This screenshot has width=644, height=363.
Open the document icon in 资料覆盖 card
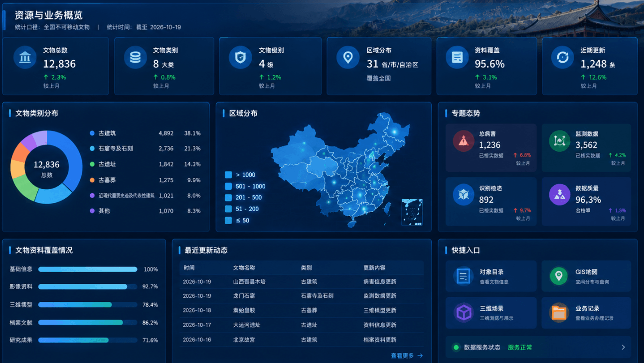tap(457, 57)
